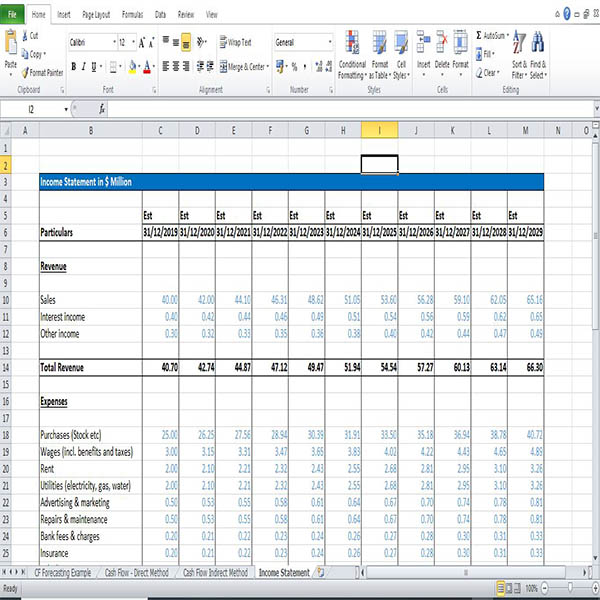Screen dimensions: 600x600
Task: Open Format as Table gallery
Action: pyautogui.click(x=380, y=55)
